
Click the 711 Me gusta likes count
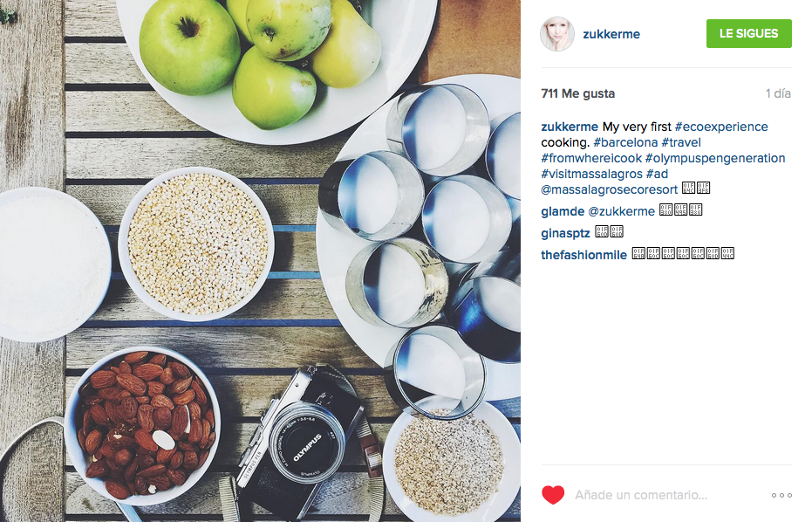coord(578,93)
